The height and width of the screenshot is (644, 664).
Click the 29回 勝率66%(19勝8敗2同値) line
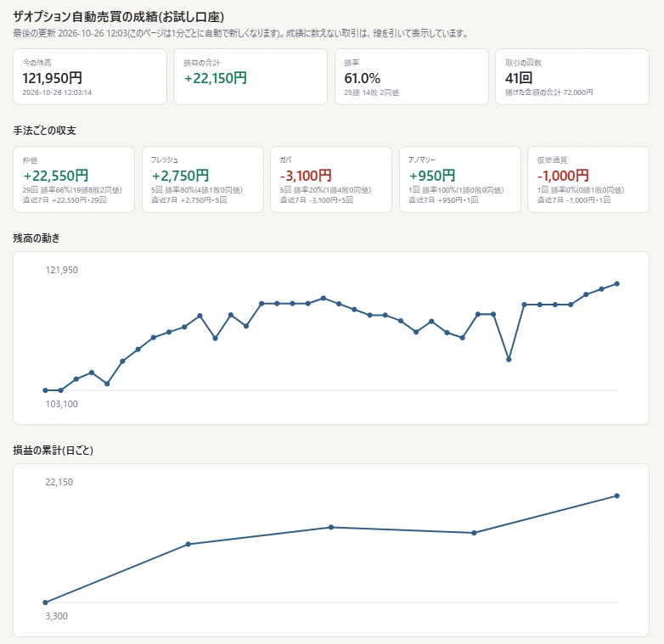tap(72, 190)
